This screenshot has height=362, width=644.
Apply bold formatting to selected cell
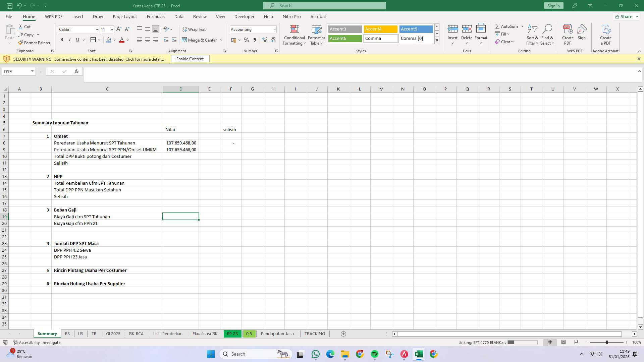tap(61, 40)
